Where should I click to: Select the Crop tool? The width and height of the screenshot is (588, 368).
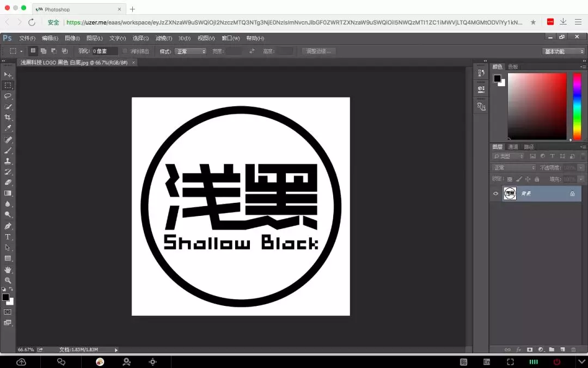(x=8, y=117)
